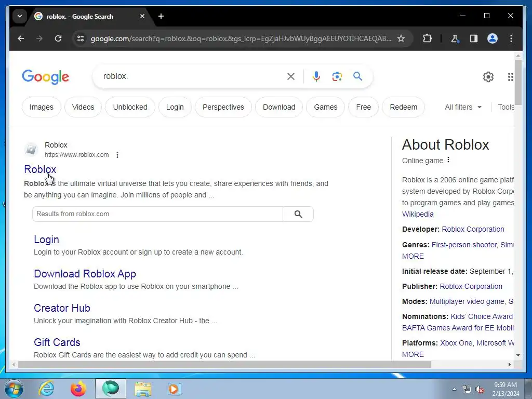
Task: Click the horizontal scrollbar thumb
Action: point(224,364)
